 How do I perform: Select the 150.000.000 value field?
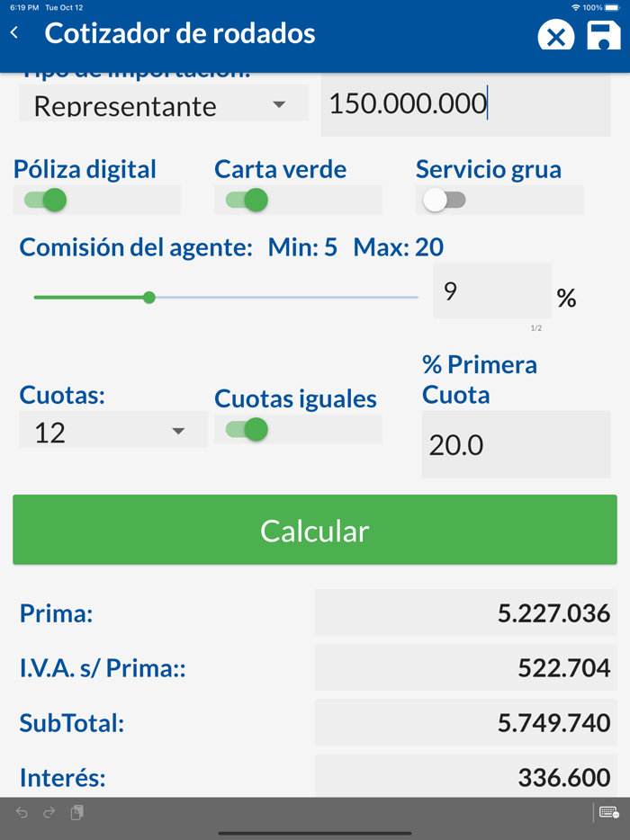(464, 103)
